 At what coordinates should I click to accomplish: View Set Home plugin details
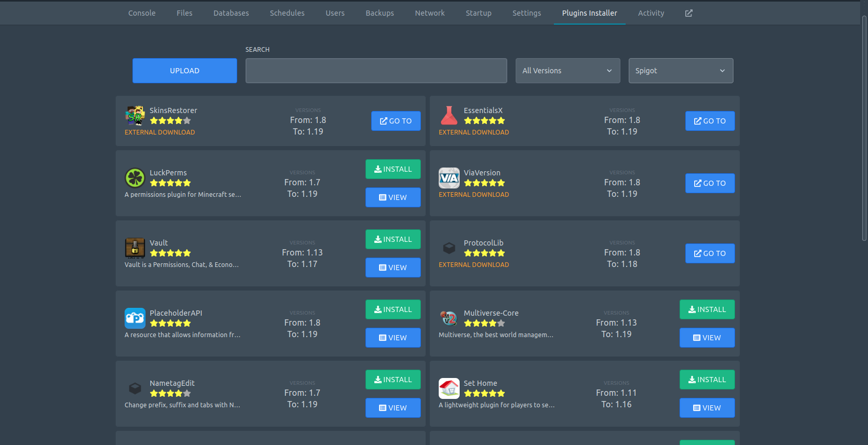point(707,408)
